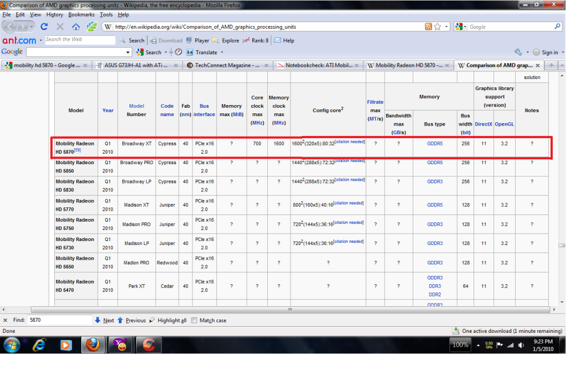Switch to mobility hd 5870 - Google tab

pos(46,65)
